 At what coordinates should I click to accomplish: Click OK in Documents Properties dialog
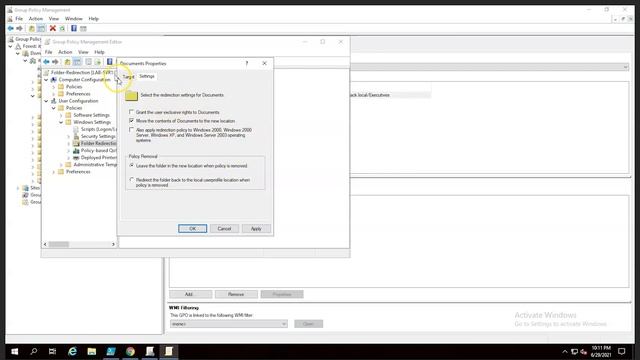193,229
